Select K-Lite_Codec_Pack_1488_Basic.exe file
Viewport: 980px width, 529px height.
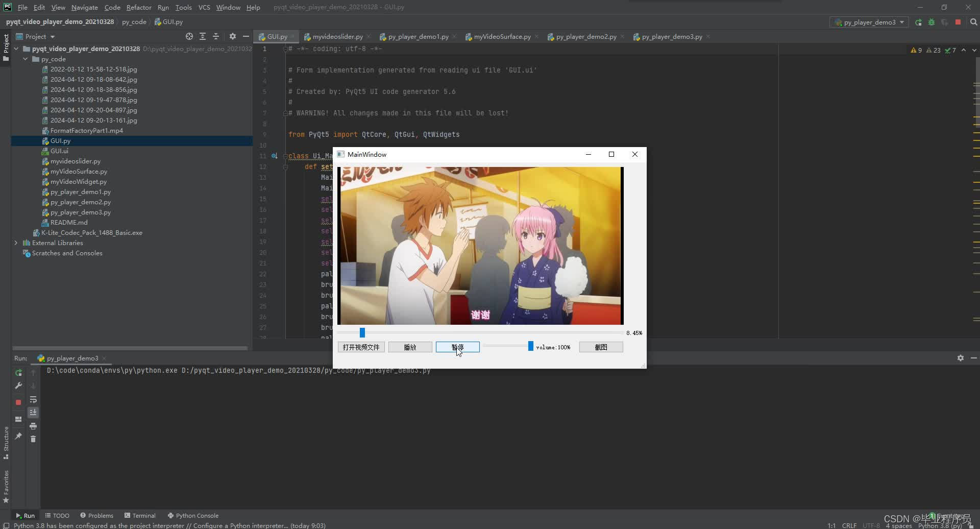[x=92, y=232]
